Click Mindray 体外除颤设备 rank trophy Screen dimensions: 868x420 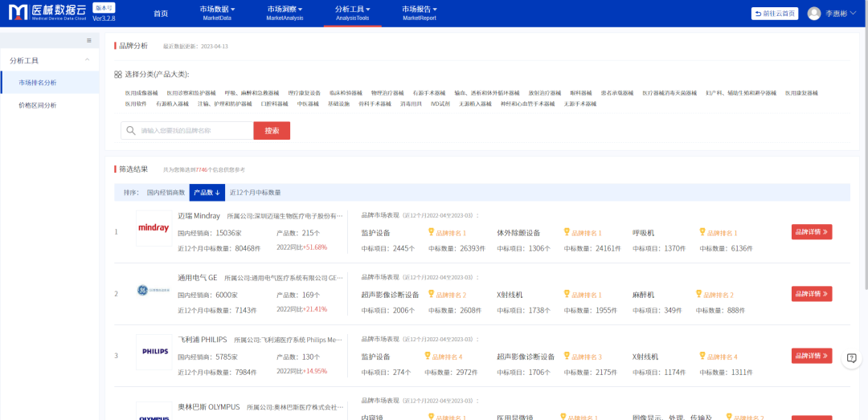coord(567,232)
